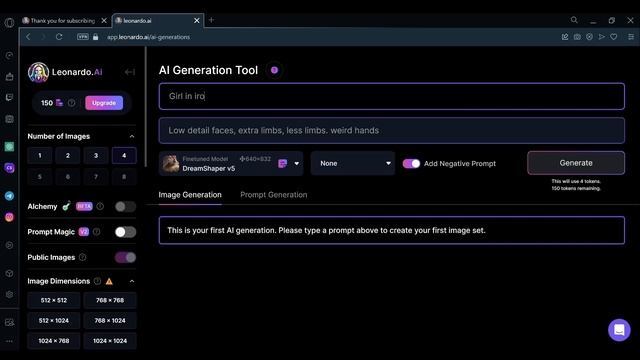The image size is (640, 360).
Task: Select 1 image in Number of Images
Action: tap(40, 156)
